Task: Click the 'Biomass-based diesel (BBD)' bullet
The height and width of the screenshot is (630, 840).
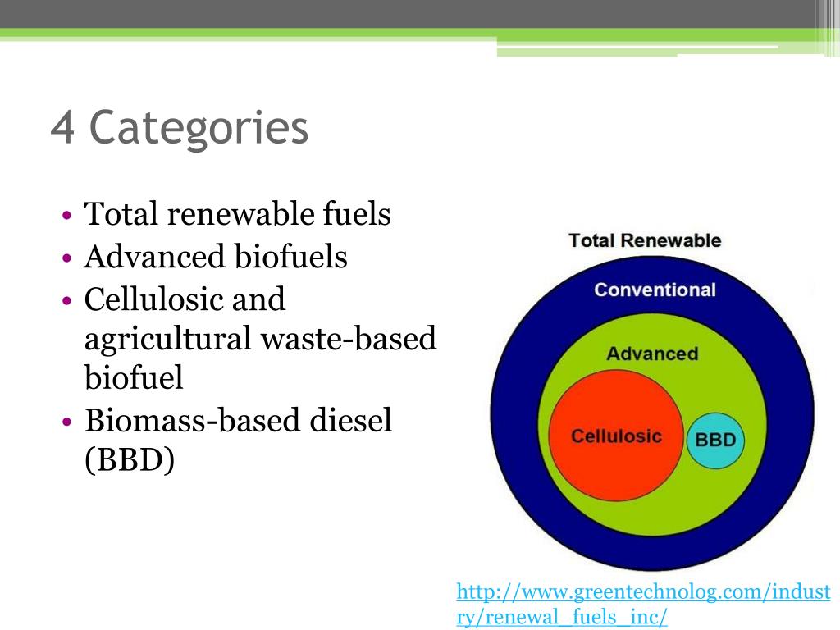Action: coord(238,440)
